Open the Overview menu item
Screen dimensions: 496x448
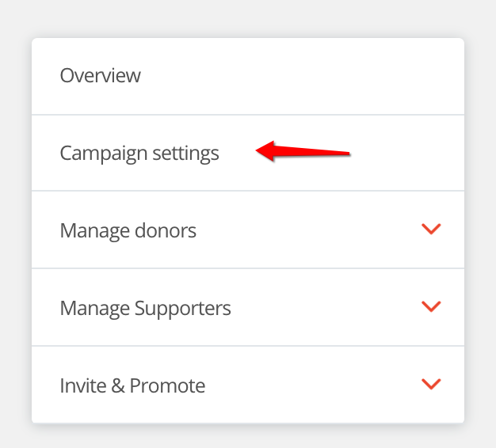[101, 76]
